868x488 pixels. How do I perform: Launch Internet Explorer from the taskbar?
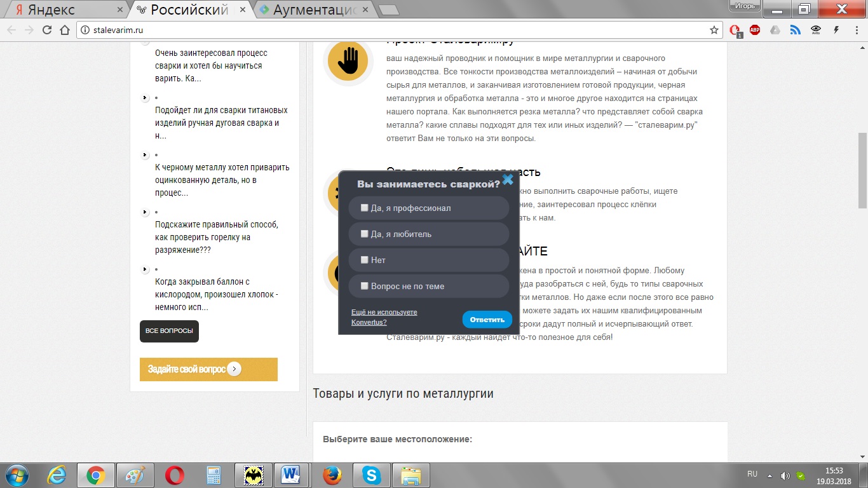click(x=57, y=475)
